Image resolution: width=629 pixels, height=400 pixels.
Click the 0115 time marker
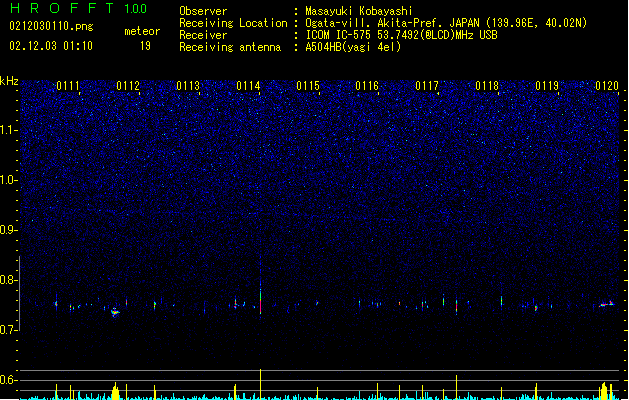point(308,86)
